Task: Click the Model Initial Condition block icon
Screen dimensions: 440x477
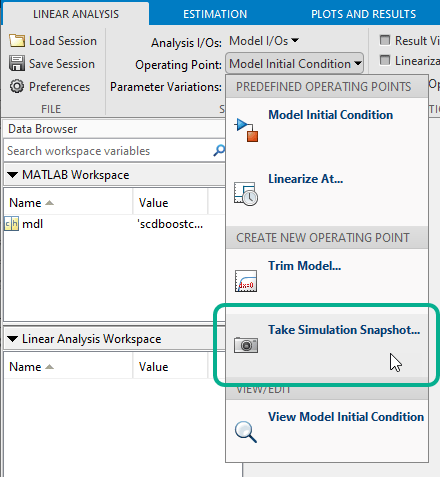Action: pyautogui.click(x=246, y=130)
